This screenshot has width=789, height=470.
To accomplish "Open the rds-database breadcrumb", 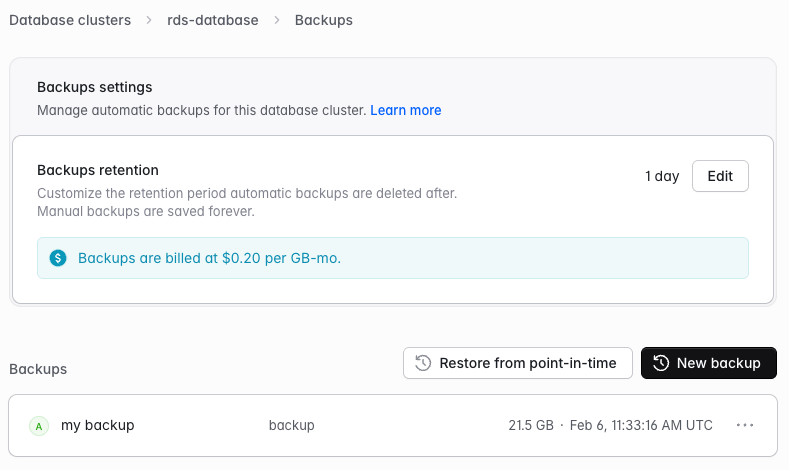I will pos(213,20).
